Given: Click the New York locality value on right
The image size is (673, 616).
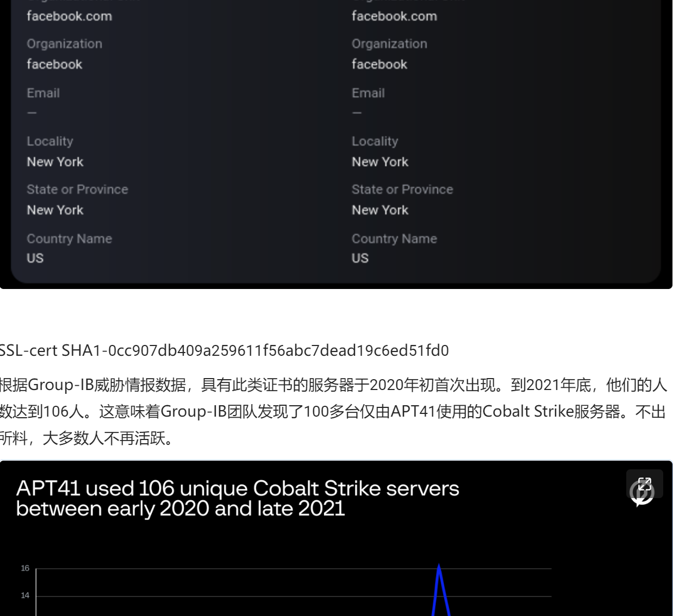Looking at the screenshot, I should pyautogui.click(x=380, y=161).
